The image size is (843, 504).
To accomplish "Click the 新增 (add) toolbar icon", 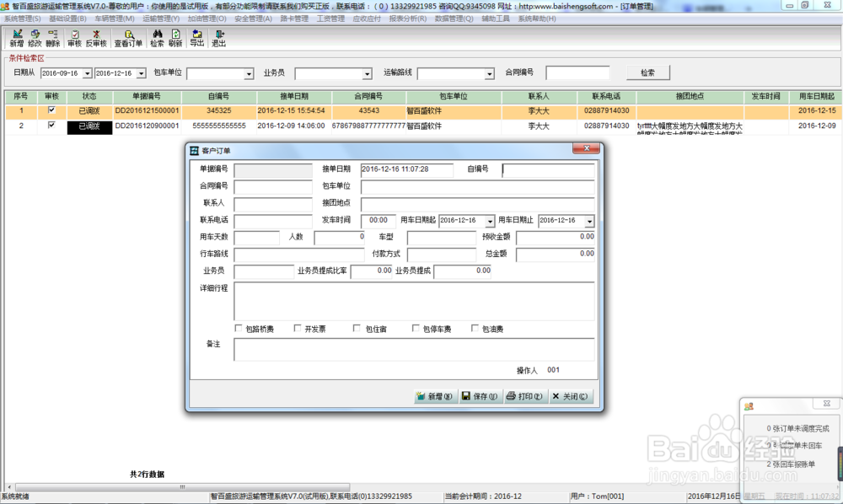I will (17, 39).
